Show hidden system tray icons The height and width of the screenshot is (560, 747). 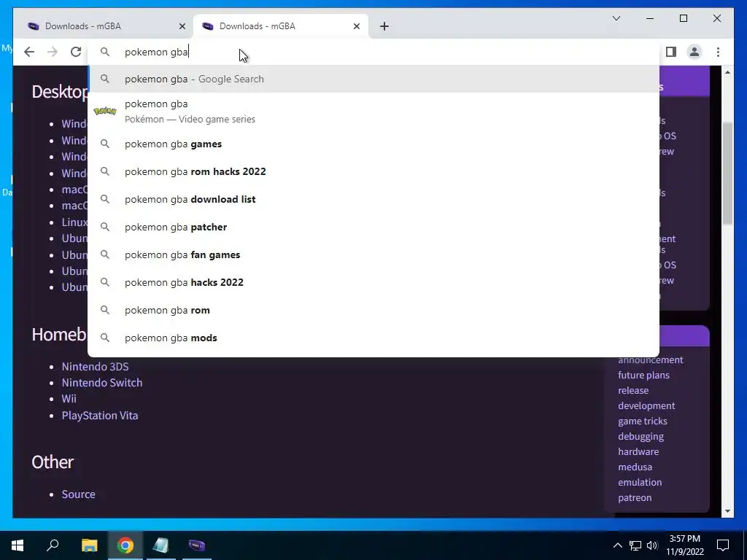click(617, 545)
